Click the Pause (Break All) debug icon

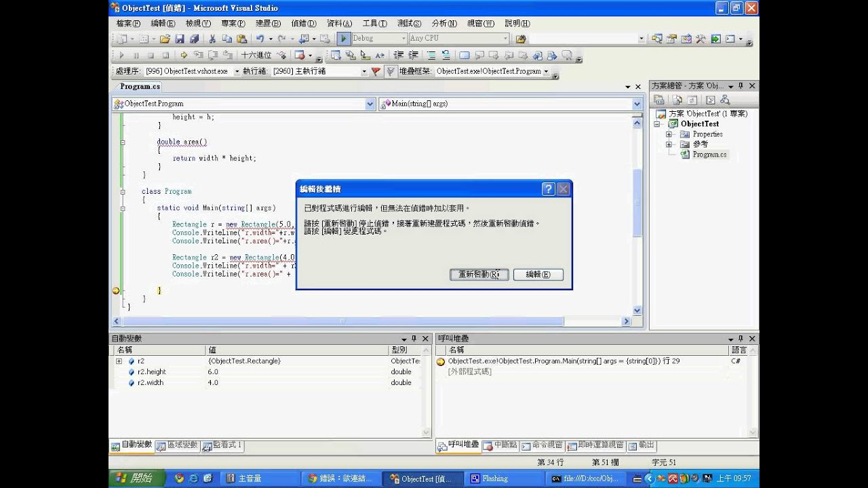click(x=136, y=56)
